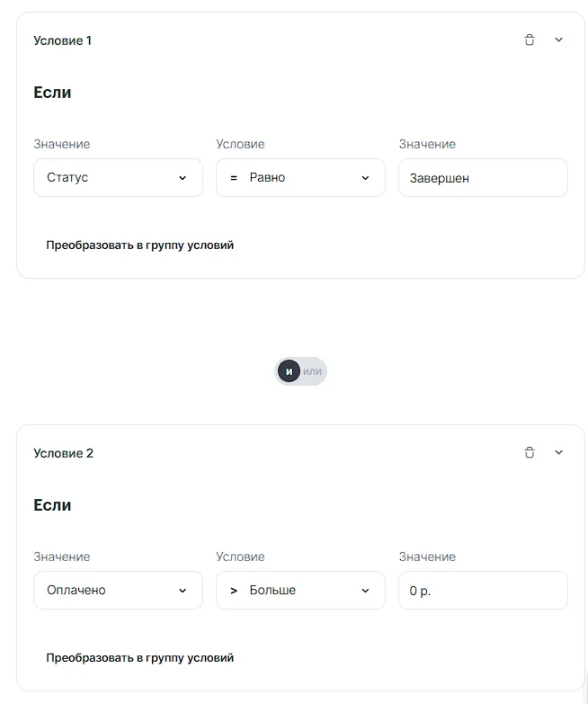
Task: Open the Больше condition dropdown
Action: pos(300,591)
